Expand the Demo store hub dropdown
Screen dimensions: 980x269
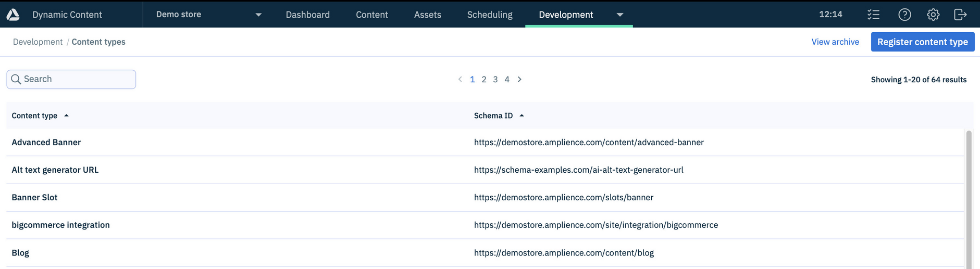tap(258, 15)
